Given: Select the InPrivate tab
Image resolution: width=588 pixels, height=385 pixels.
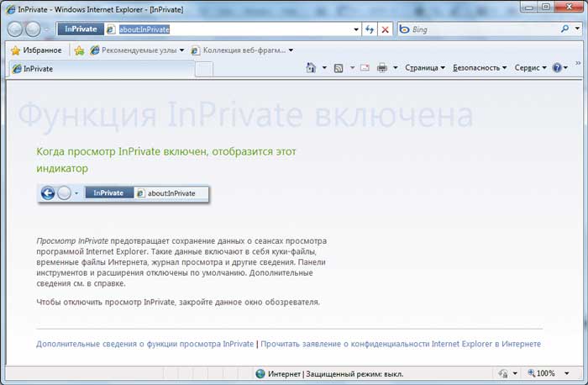Looking at the screenshot, I should (102, 69).
